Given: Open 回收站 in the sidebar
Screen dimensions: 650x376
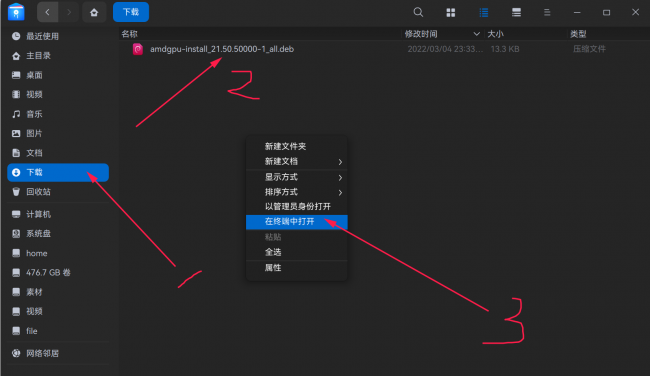Looking at the screenshot, I should point(58,192).
